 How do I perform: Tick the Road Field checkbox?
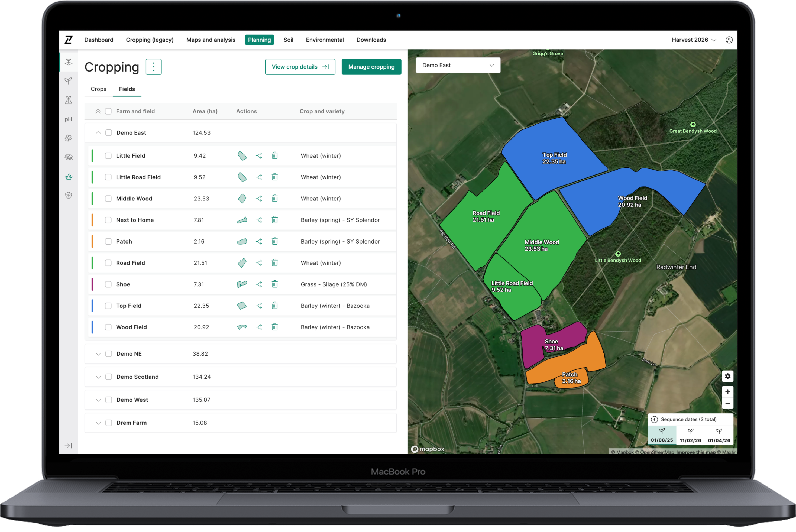pos(108,263)
